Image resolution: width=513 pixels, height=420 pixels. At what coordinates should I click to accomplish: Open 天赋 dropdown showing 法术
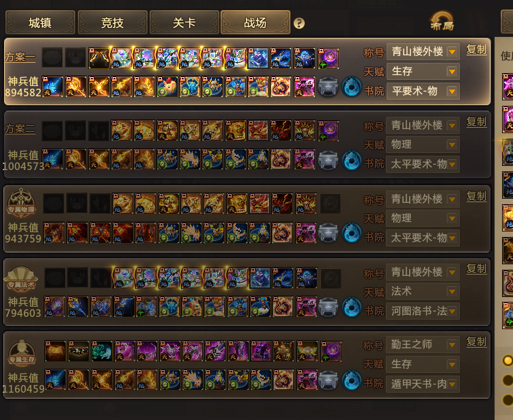click(x=422, y=291)
